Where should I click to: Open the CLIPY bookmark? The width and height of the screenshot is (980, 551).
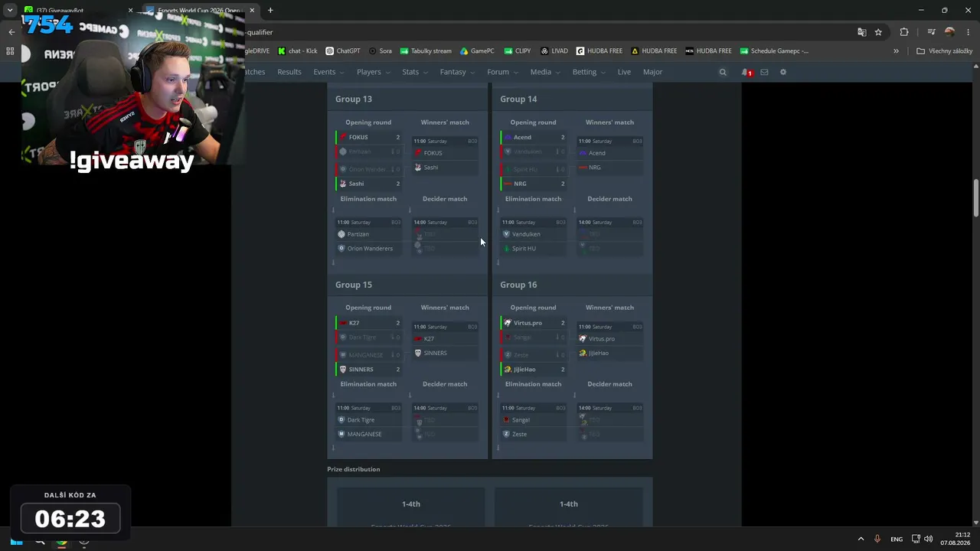[518, 51]
